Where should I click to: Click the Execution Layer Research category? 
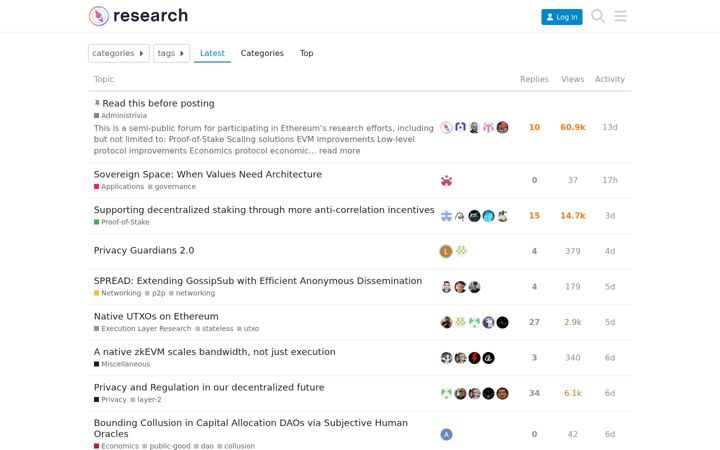(142, 328)
